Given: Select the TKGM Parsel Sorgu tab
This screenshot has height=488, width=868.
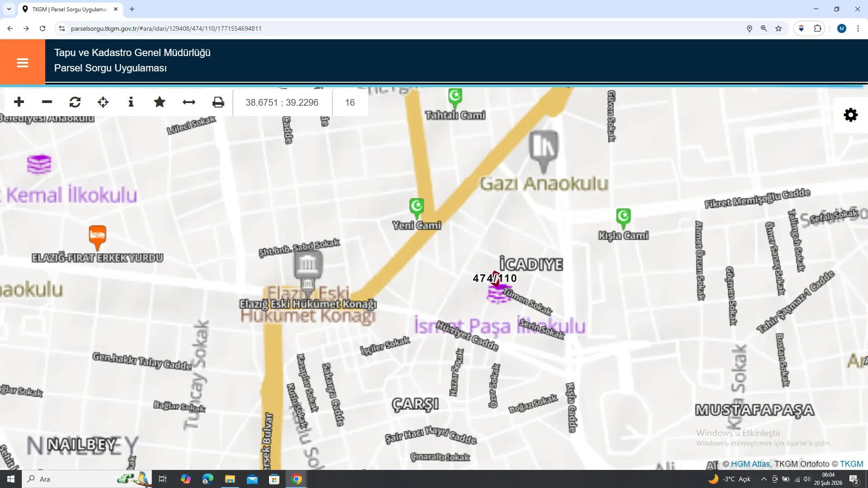Looking at the screenshot, I should (x=70, y=9).
